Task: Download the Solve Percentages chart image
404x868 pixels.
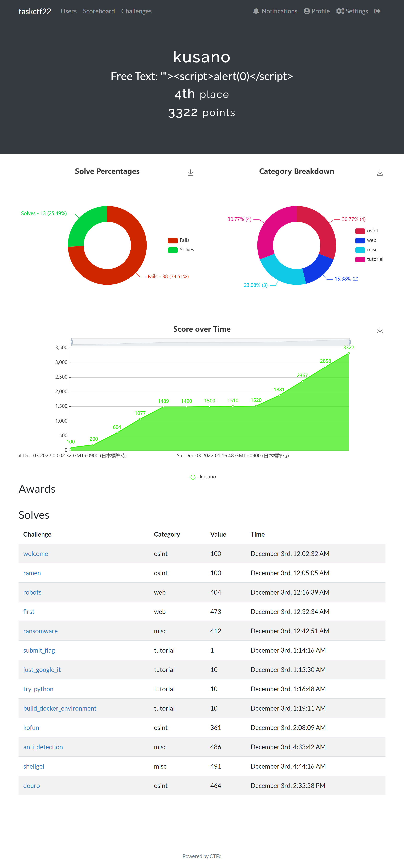Action: 190,172
